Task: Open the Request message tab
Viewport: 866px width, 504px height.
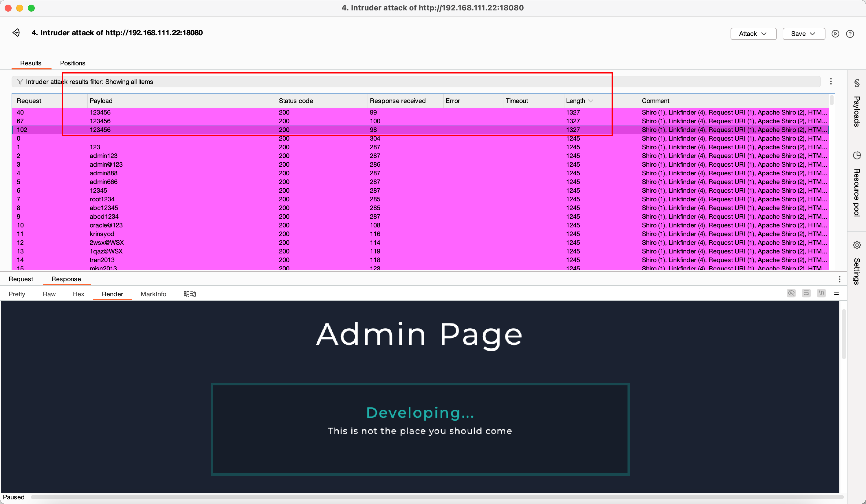Action: (x=21, y=279)
